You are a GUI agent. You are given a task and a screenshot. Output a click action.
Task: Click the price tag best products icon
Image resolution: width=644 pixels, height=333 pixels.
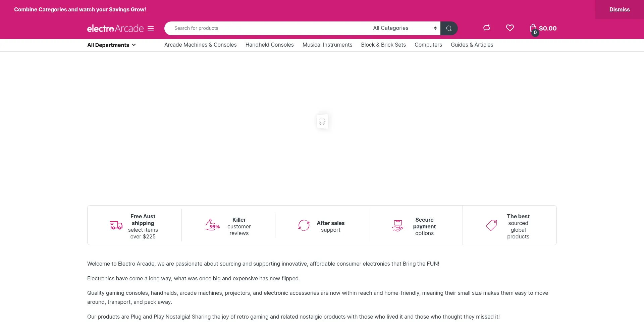[491, 225]
